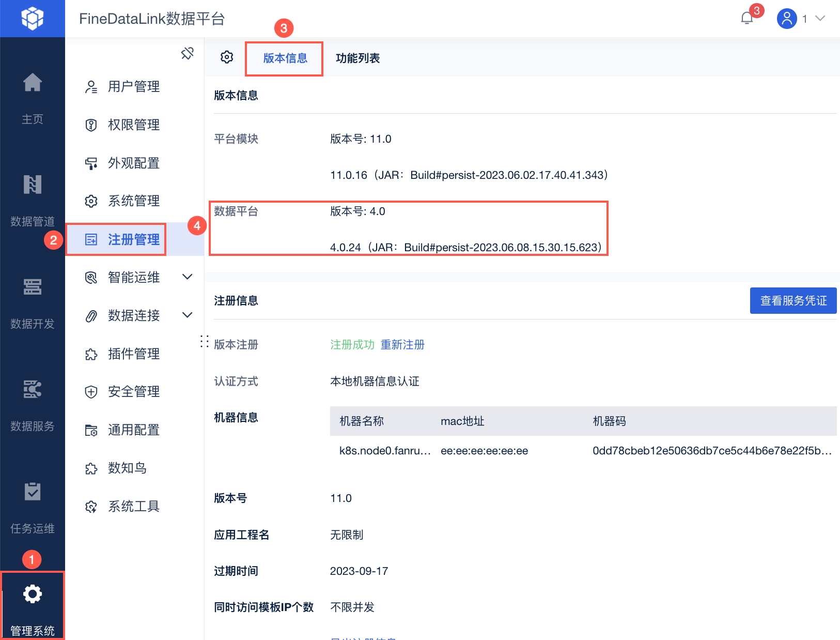Click the 权限管理 shield icon
The width and height of the screenshot is (840, 640).
click(91, 125)
